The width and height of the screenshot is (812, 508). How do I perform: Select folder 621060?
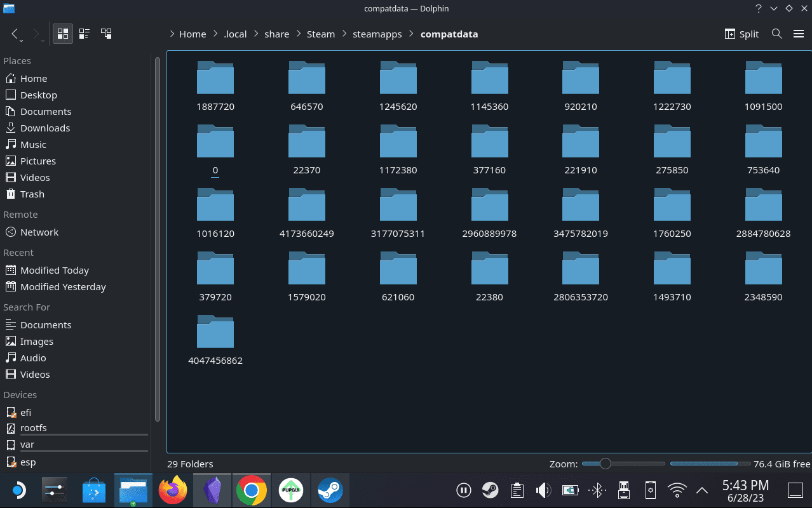coord(398,277)
